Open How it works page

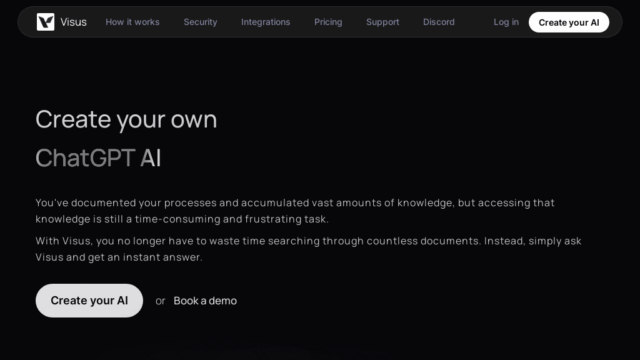(133, 22)
